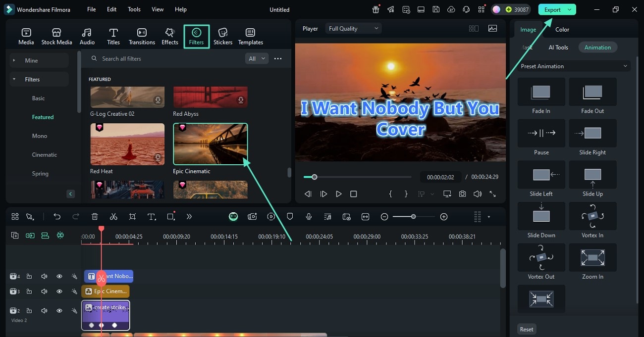Click the voiceover microphone icon
The height and width of the screenshot is (337, 644).
pos(309,217)
